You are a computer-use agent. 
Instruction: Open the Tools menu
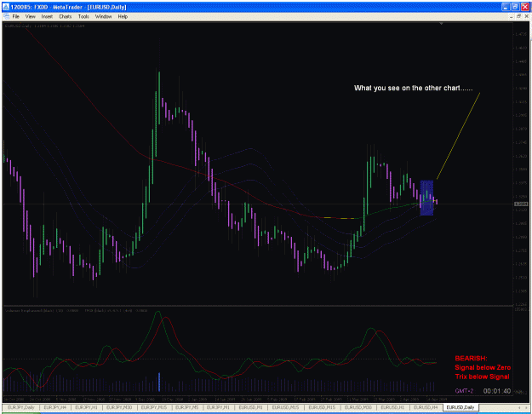(x=83, y=16)
